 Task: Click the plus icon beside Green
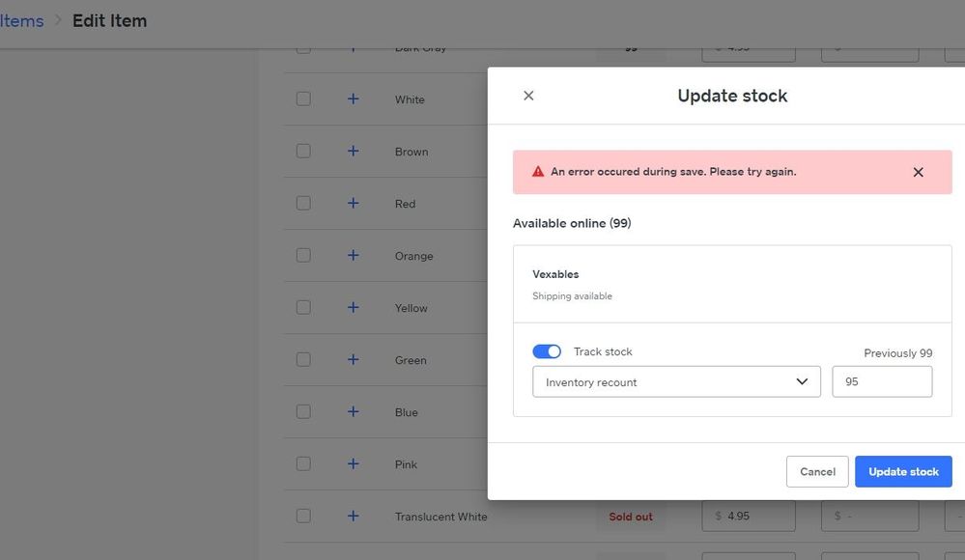tap(353, 360)
